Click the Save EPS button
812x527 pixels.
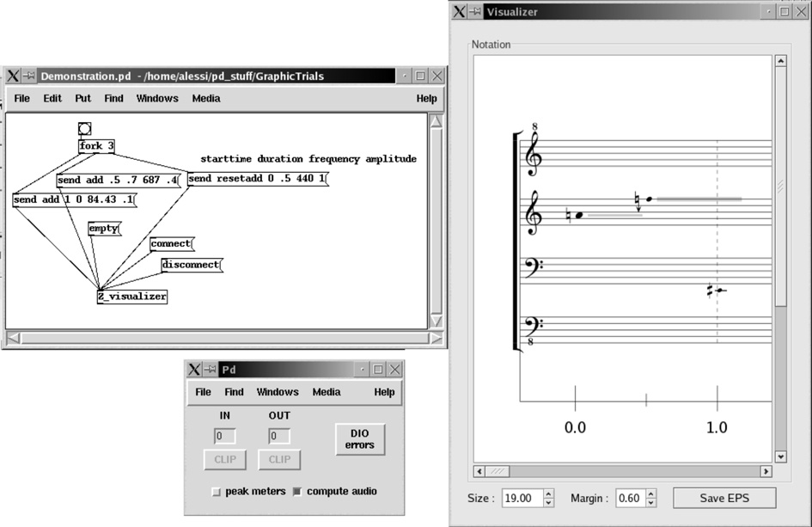click(723, 499)
